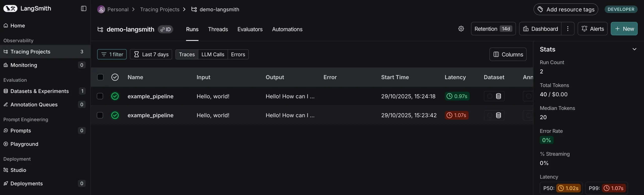Open example_pipeline run from 15:23:42

(x=150, y=115)
